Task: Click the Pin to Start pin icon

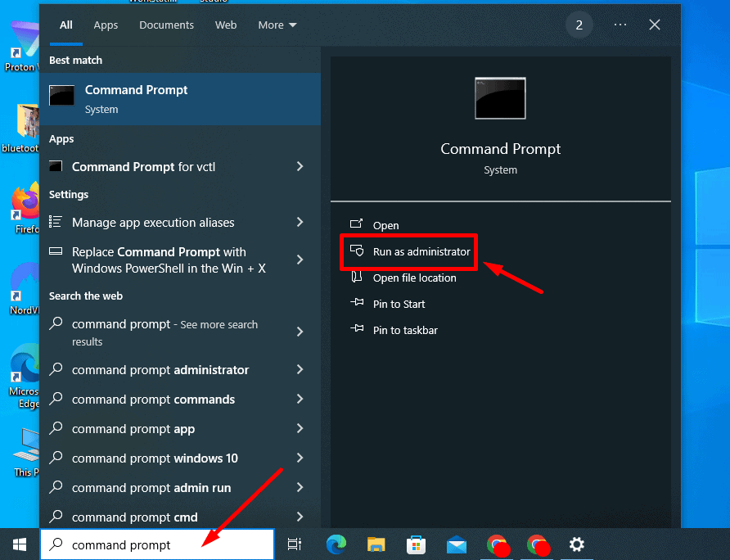Action: tap(357, 302)
